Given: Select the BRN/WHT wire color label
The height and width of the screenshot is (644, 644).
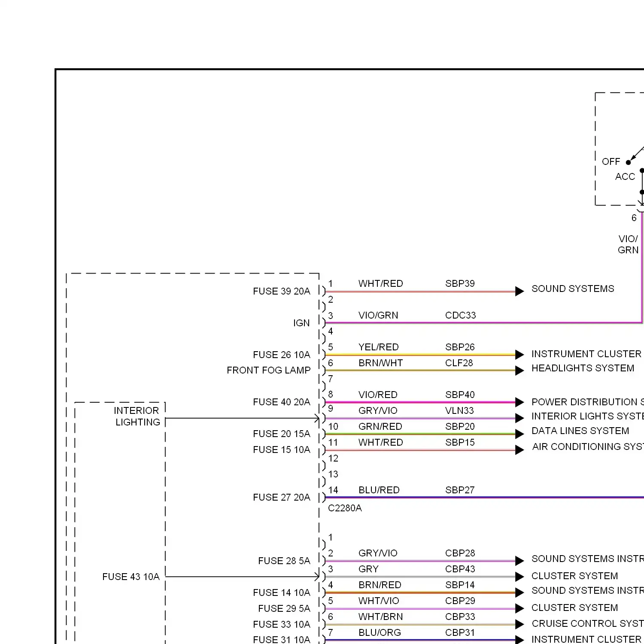Looking at the screenshot, I should [x=381, y=363].
